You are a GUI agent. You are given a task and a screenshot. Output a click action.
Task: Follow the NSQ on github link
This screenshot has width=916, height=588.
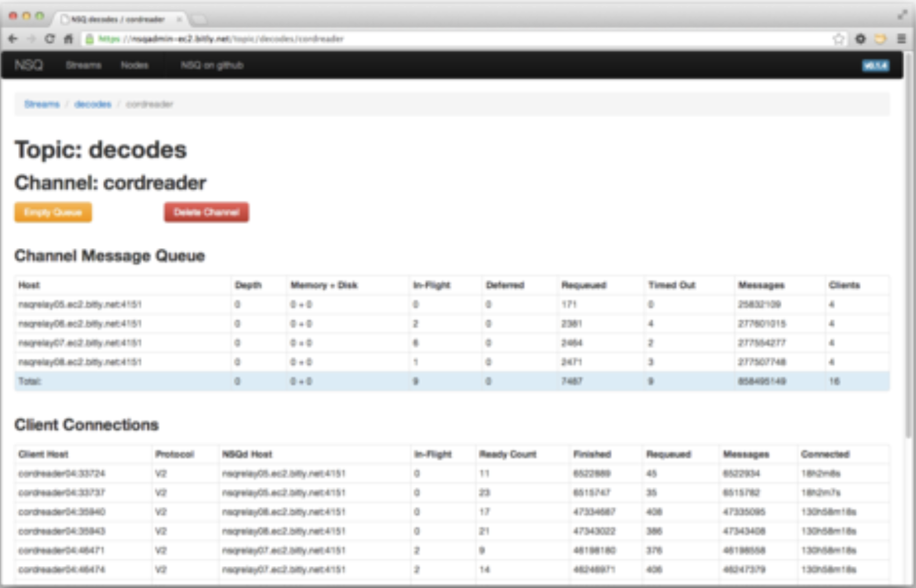[x=212, y=65]
